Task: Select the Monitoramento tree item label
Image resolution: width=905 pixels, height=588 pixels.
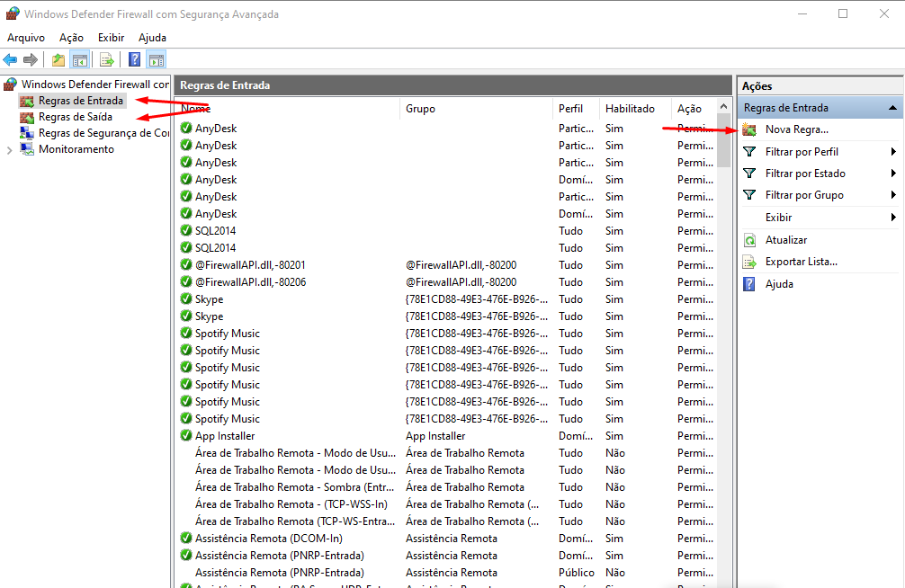Action: tap(76, 149)
